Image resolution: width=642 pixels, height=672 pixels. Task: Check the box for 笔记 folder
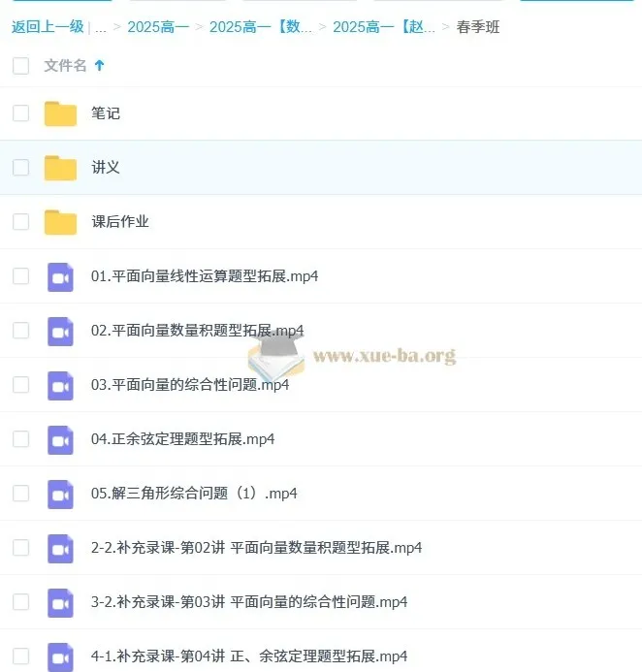(x=21, y=113)
